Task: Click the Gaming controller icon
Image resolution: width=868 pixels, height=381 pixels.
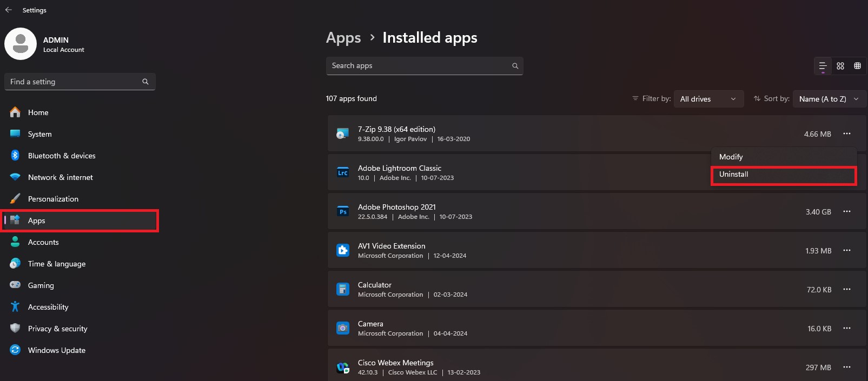Action: (x=15, y=285)
